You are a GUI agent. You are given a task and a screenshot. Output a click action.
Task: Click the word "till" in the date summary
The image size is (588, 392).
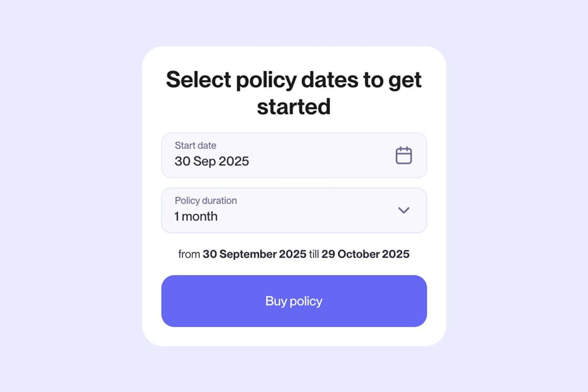click(x=314, y=254)
